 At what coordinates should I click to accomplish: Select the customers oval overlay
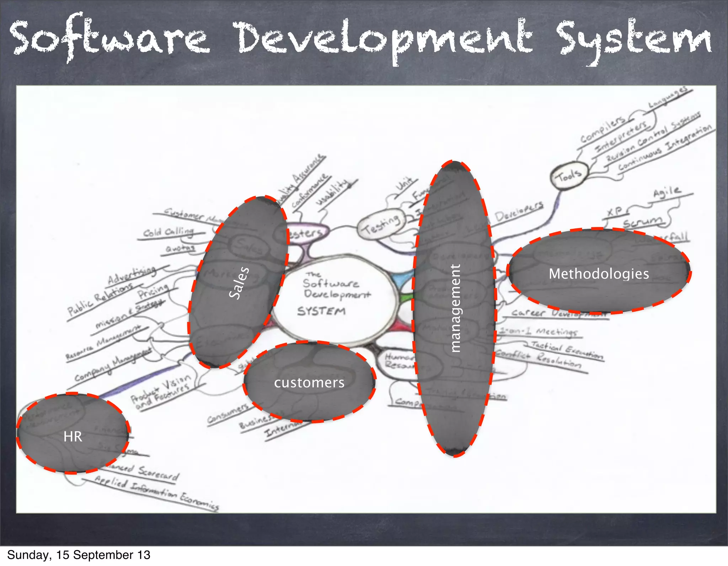[309, 382]
